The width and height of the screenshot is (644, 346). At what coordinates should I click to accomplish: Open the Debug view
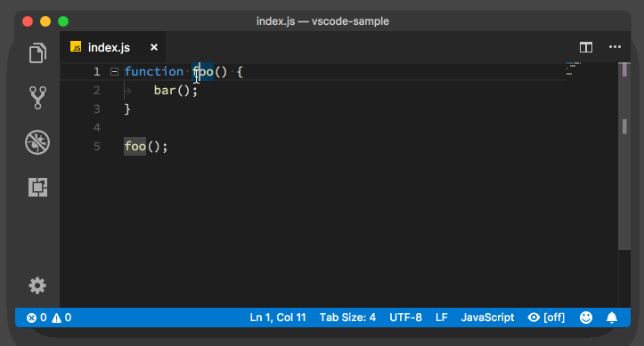(x=37, y=142)
